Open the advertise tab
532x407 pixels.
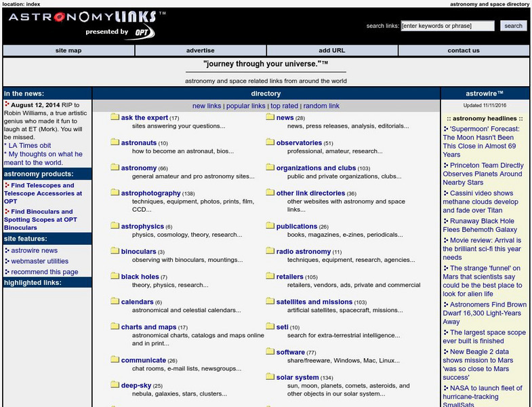click(x=200, y=50)
